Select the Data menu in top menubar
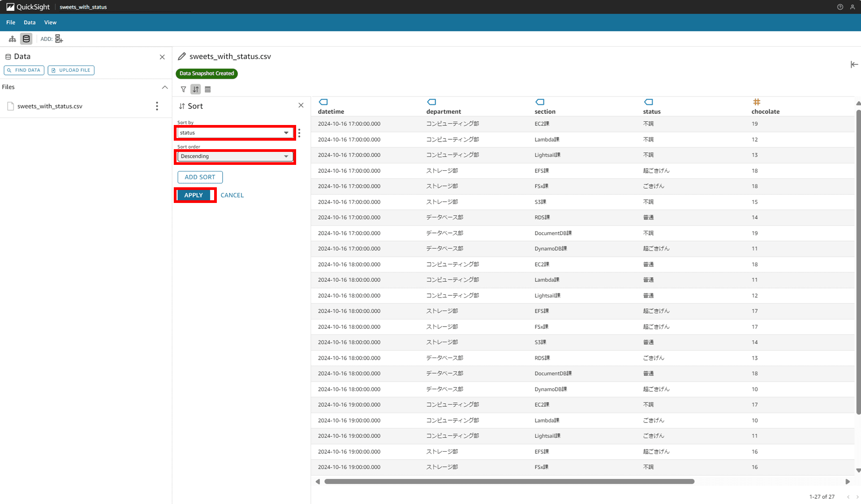The width and height of the screenshot is (861, 504). pos(30,22)
